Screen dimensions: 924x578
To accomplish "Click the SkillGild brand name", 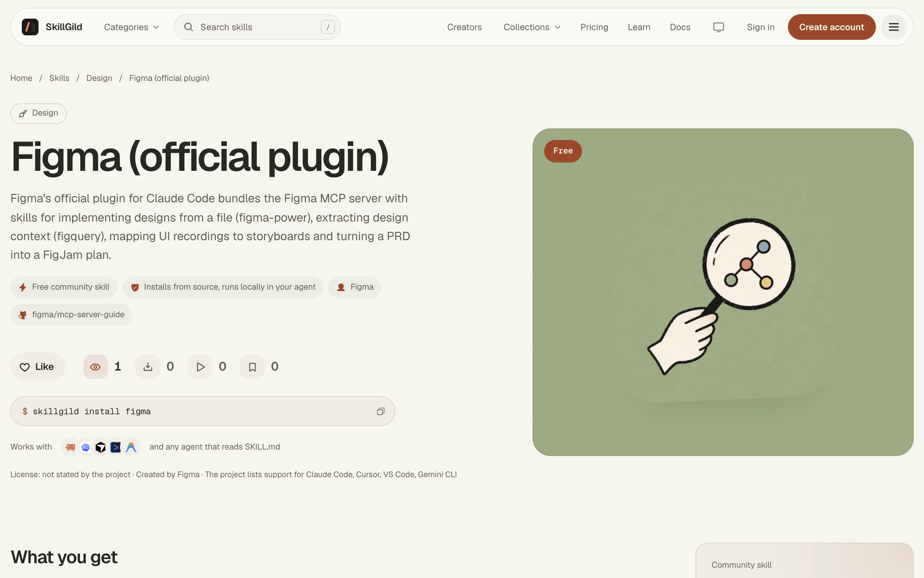I will 64,27.
